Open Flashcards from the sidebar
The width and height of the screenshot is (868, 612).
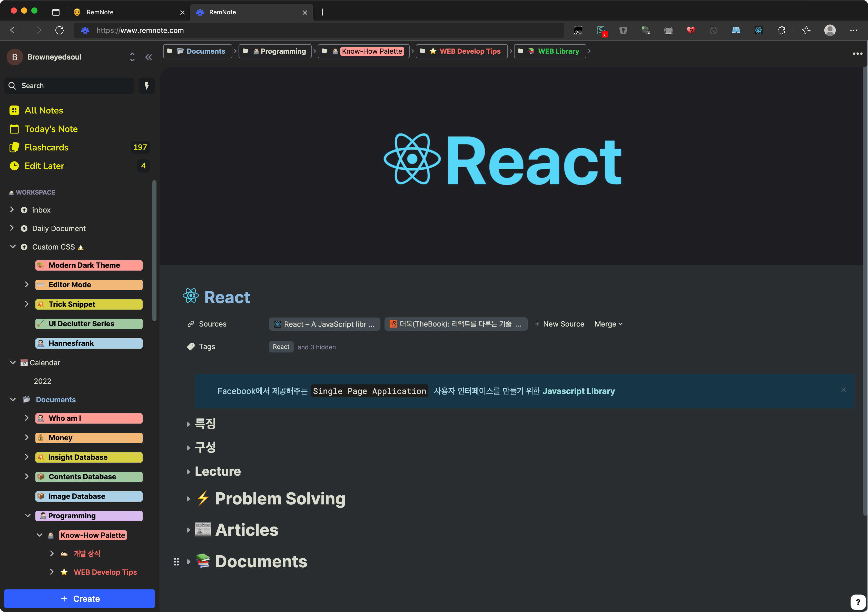coord(46,147)
